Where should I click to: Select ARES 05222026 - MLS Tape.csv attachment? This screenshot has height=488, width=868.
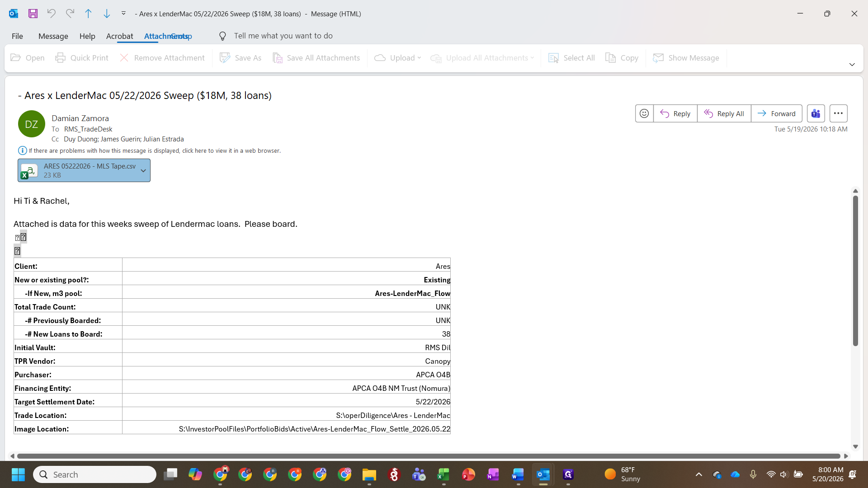point(84,170)
